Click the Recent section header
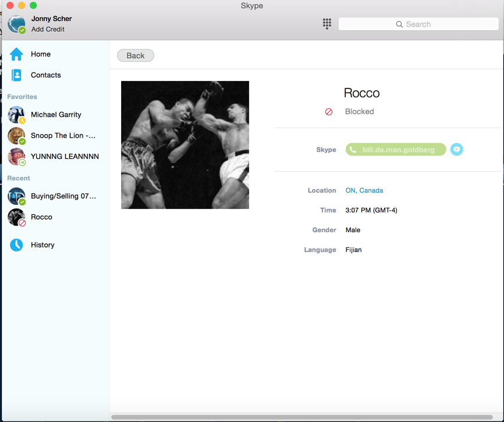This screenshot has height=422, width=504. [19, 178]
